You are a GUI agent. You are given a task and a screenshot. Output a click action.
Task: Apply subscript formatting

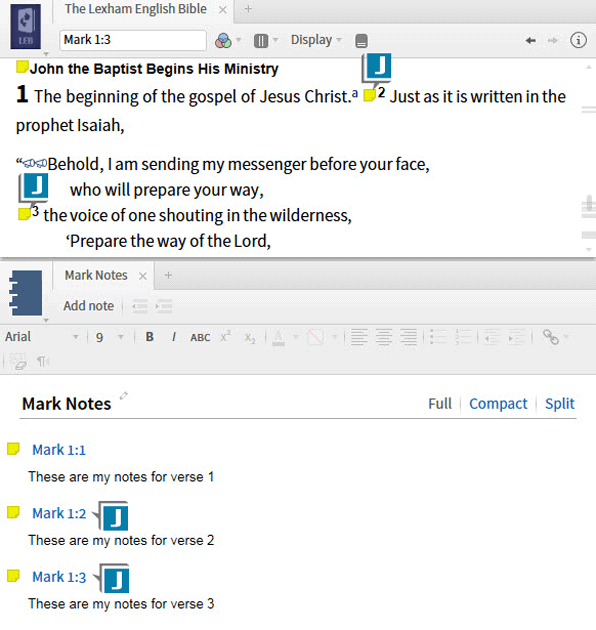coord(250,338)
